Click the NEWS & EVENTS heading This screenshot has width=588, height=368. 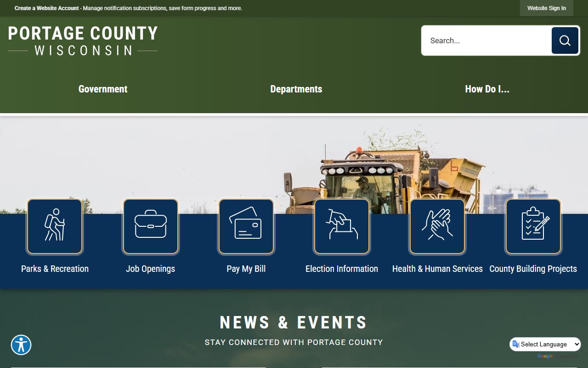294,322
